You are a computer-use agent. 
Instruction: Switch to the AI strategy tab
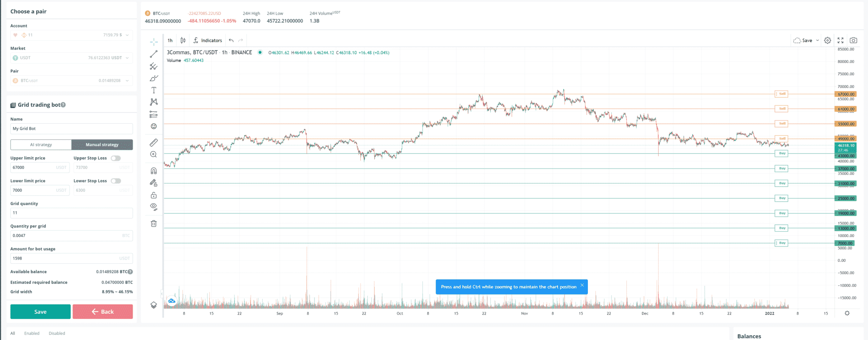(41, 145)
